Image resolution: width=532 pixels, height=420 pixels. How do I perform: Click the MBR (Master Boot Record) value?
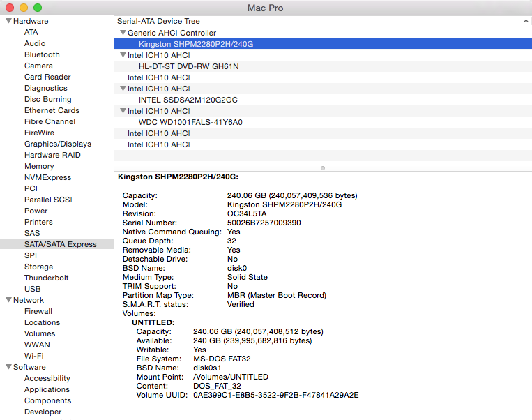[277, 295]
